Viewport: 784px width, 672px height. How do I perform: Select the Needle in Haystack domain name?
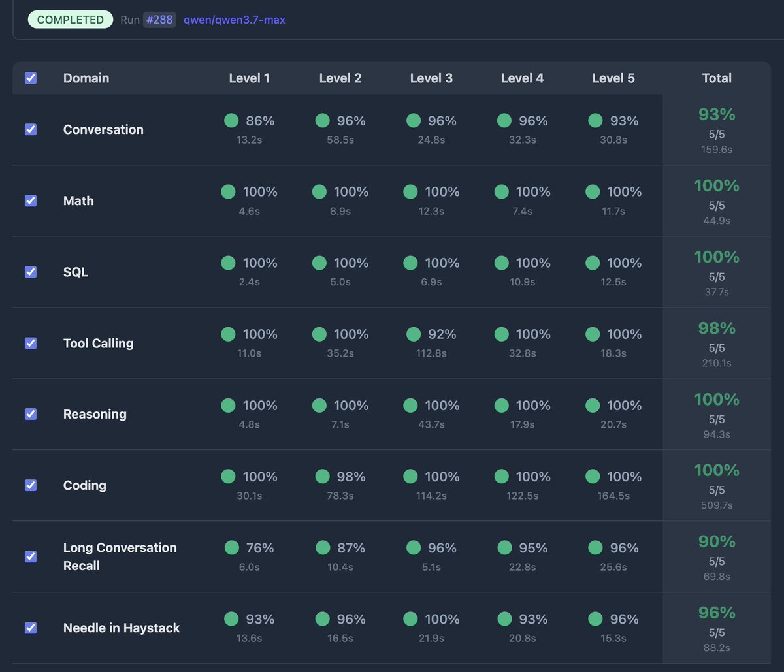pyautogui.click(x=122, y=628)
